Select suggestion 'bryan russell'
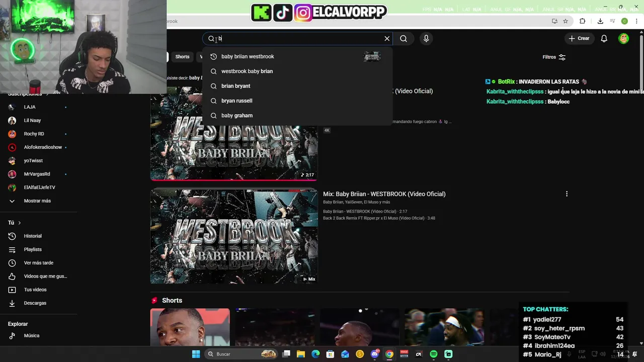This screenshot has width=644, height=362. coord(297,101)
